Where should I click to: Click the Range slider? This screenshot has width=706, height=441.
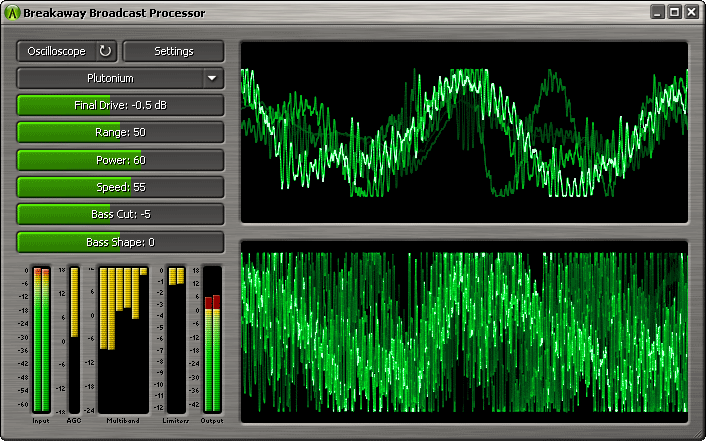point(120,132)
